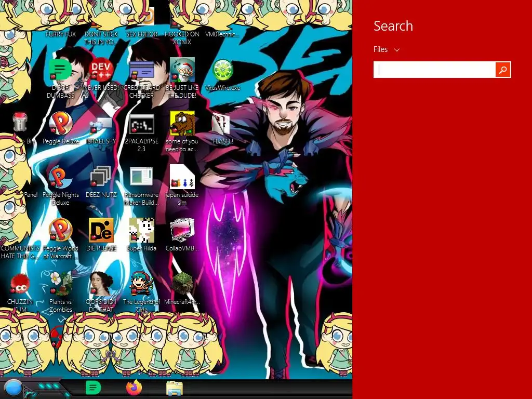Open the Super Hilda game icon
532x399 pixels.
pyautogui.click(x=141, y=230)
